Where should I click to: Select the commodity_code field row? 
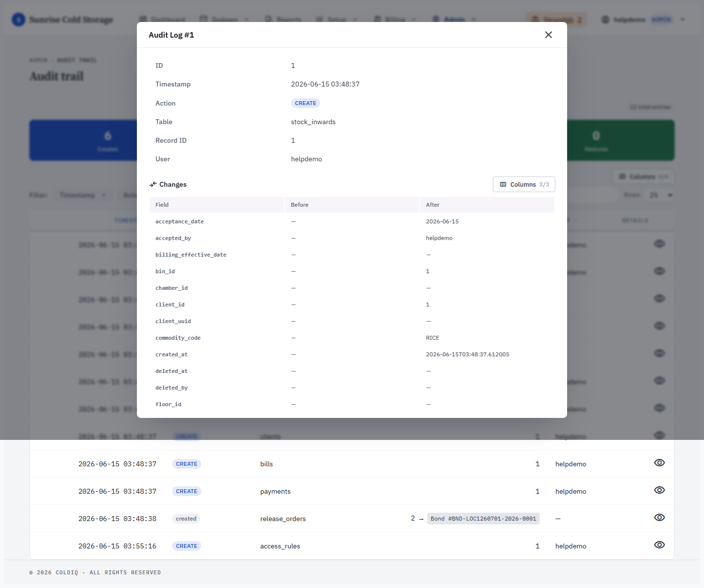[x=352, y=338]
